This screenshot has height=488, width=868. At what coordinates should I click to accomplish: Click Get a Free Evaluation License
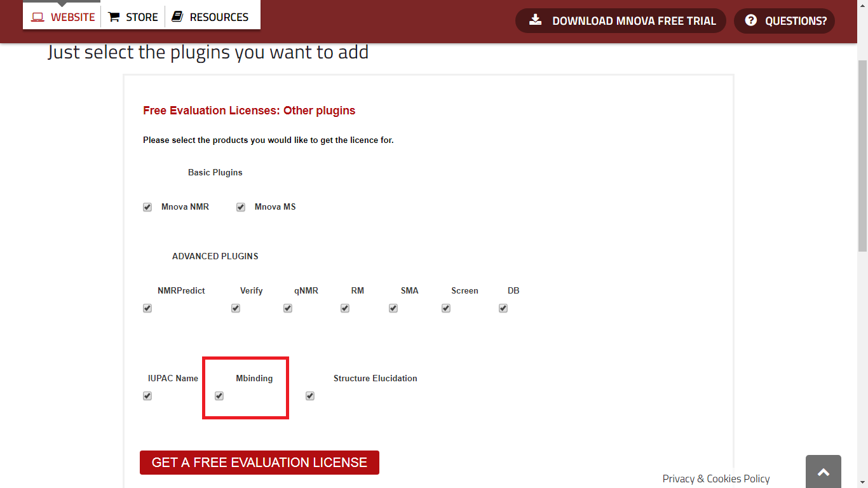(x=259, y=463)
